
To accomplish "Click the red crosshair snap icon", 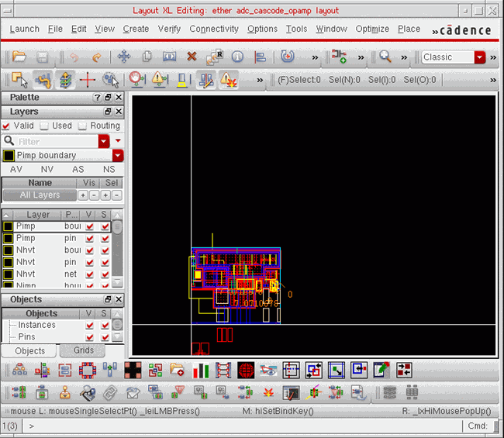I will click(88, 79).
